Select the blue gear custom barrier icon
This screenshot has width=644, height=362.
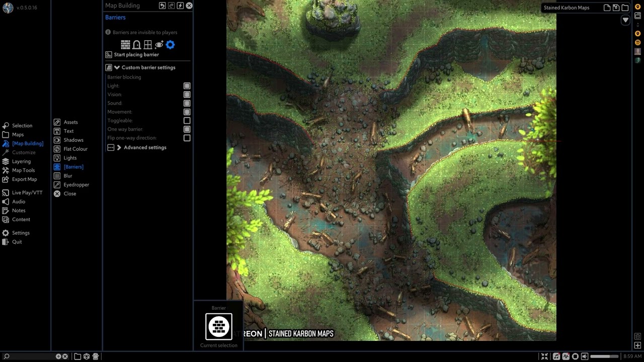click(170, 45)
